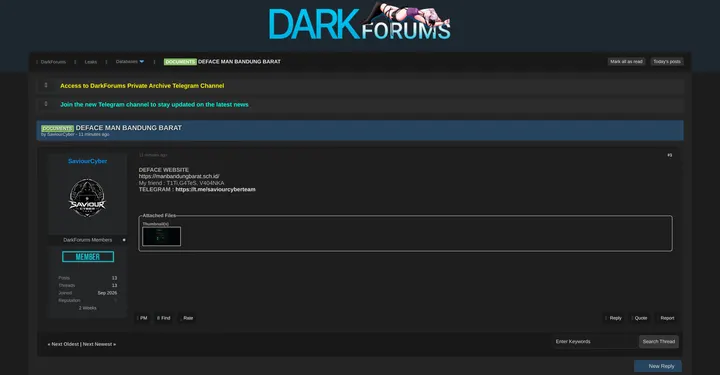Click the Saviour Cyber avatar image

tap(87, 198)
